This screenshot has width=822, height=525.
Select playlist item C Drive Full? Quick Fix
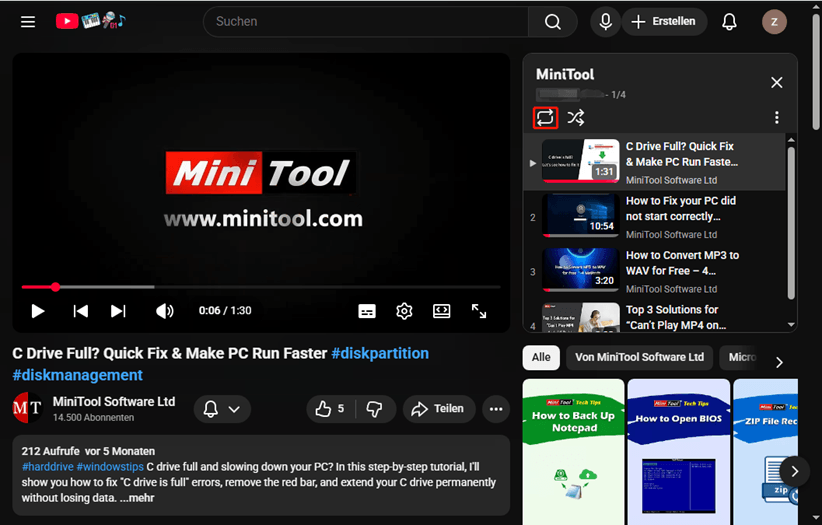[655, 162]
